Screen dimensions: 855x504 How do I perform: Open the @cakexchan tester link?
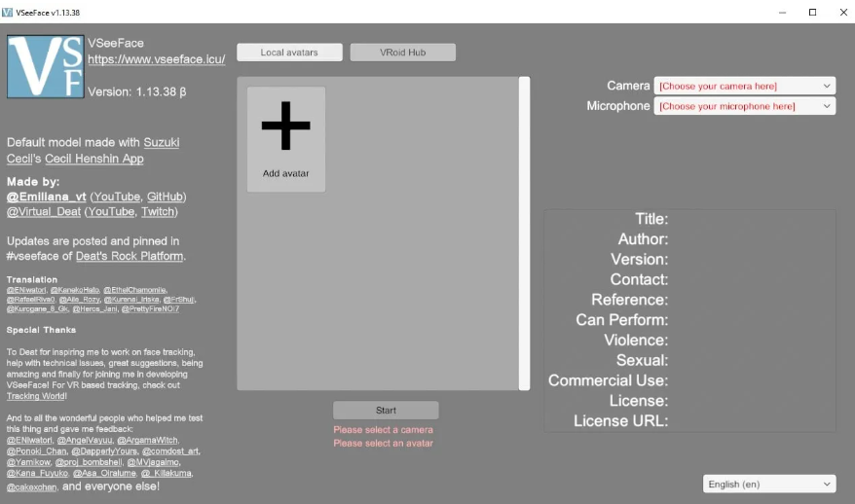(31, 487)
